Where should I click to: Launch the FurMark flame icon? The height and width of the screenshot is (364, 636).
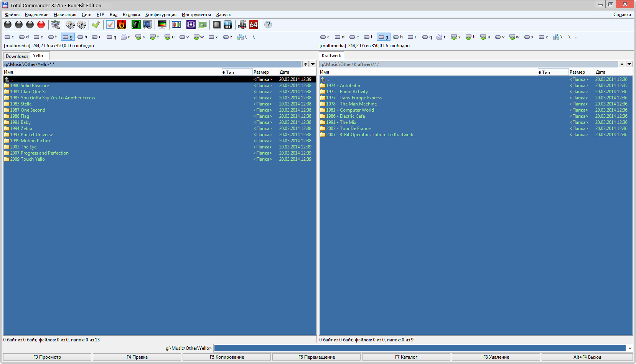pyautogui.click(x=122, y=25)
